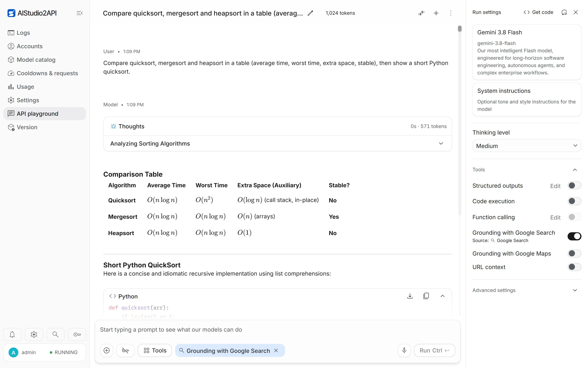
Task: Open search with magnifier icon in sidebar
Action: [55, 334]
